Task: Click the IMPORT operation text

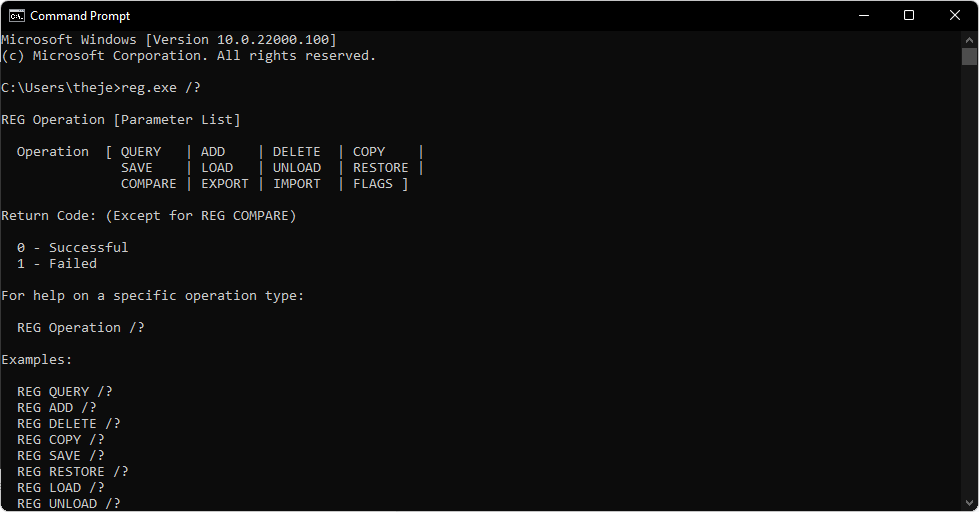Action: click(x=297, y=184)
